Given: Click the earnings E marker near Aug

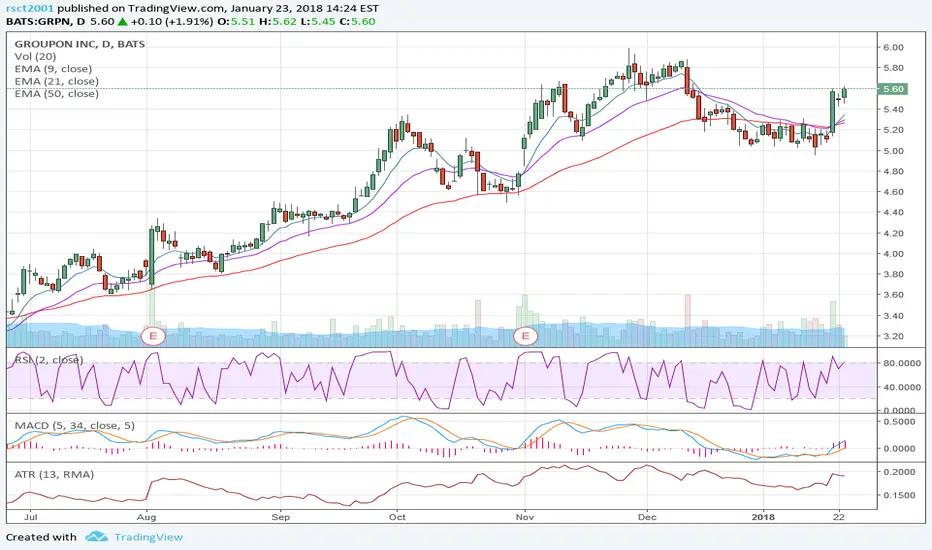Looking at the screenshot, I should point(153,336).
